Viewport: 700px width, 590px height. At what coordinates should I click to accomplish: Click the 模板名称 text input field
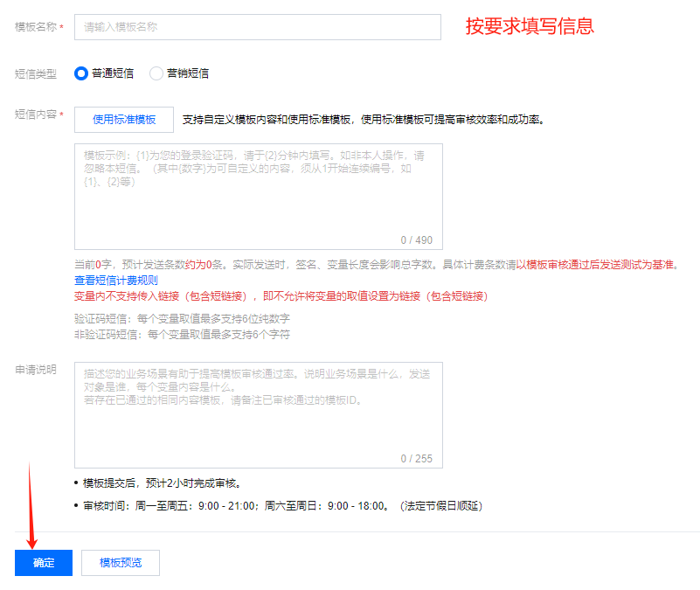257,27
